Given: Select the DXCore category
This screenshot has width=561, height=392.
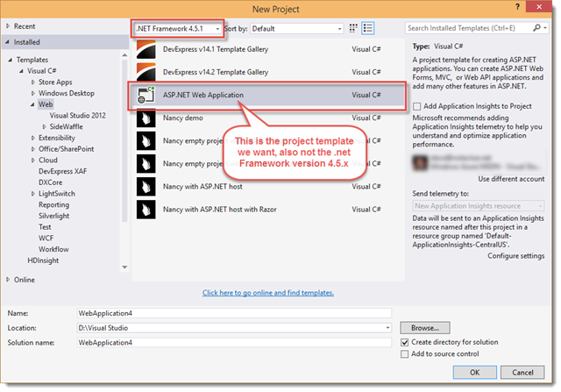Looking at the screenshot, I should pos(51,182).
